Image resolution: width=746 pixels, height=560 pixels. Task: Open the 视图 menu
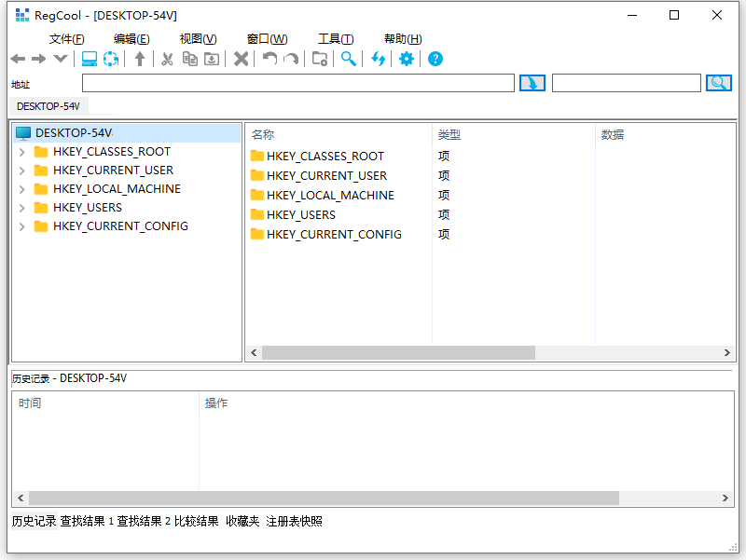coord(197,38)
